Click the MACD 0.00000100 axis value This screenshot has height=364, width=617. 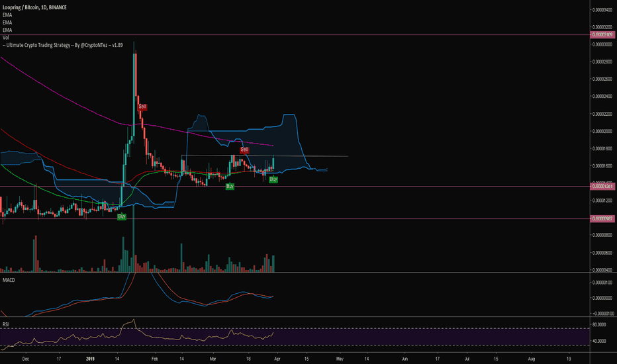pos(602,283)
